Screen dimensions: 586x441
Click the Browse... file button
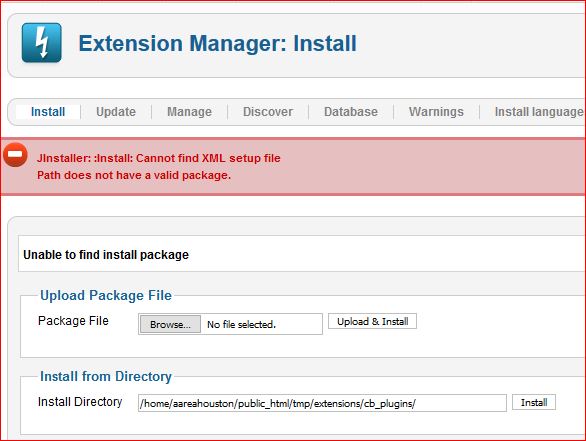pos(170,324)
